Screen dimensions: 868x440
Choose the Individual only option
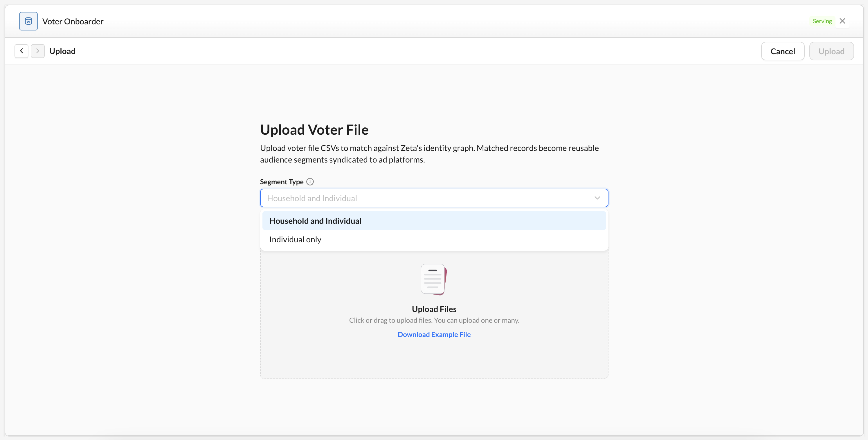(434, 239)
